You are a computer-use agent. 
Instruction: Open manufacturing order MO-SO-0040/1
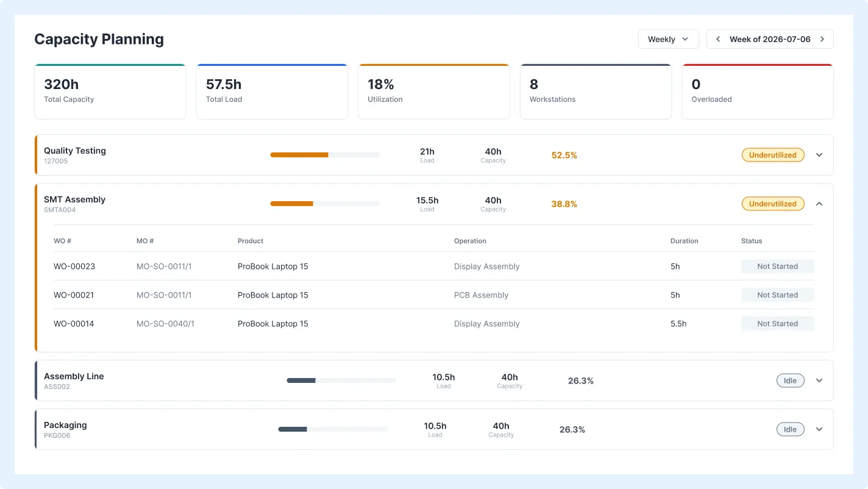[x=165, y=324]
